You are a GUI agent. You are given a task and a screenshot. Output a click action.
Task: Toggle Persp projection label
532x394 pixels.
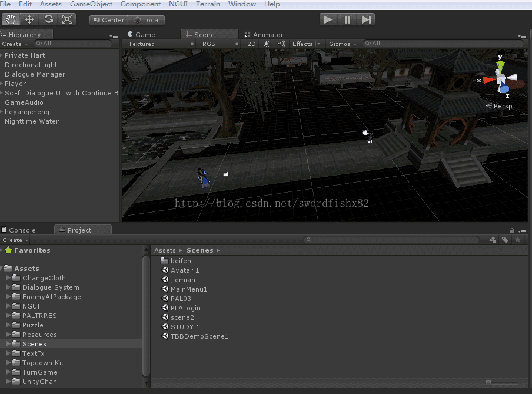499,106
